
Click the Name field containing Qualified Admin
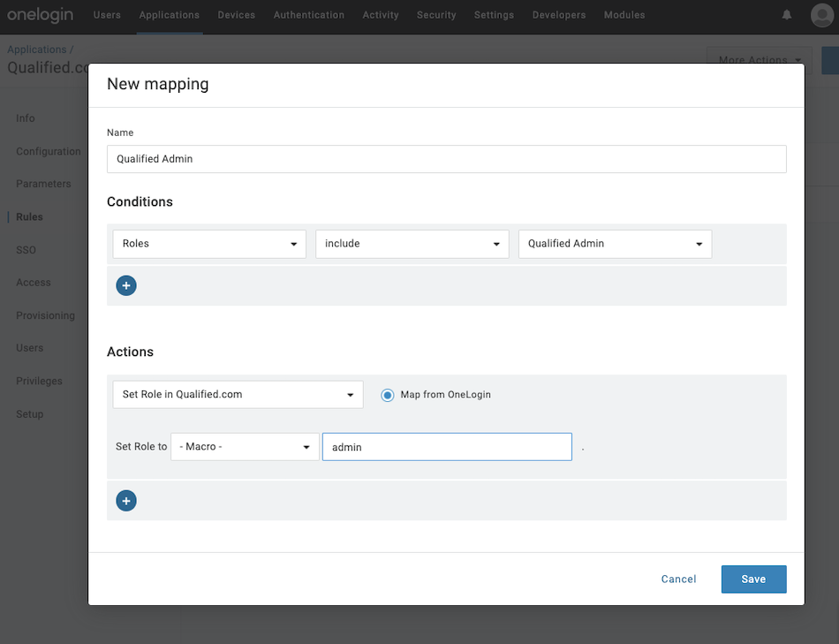(x=447, y=159)
